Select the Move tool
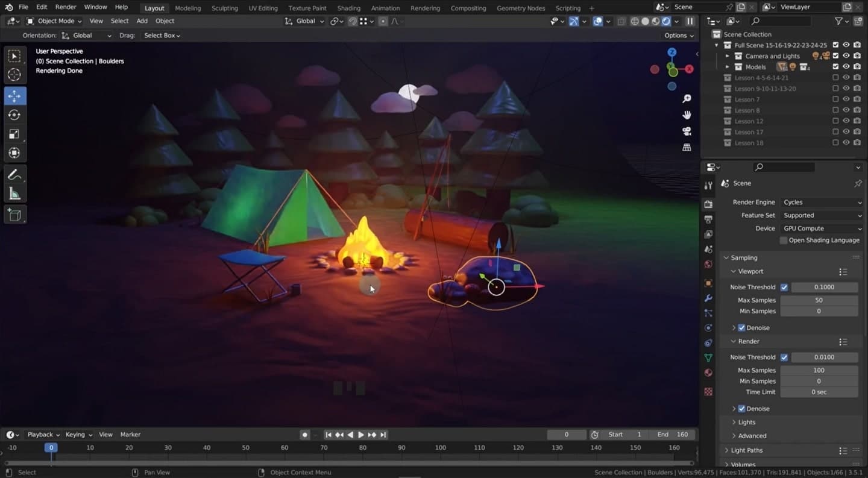 [14, 95]
